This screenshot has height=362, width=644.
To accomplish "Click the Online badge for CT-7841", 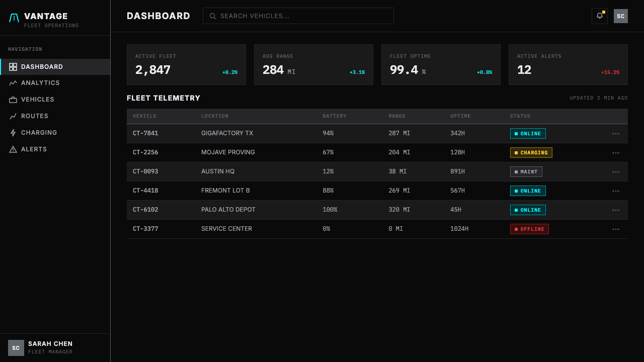I will tap(528, 134).
